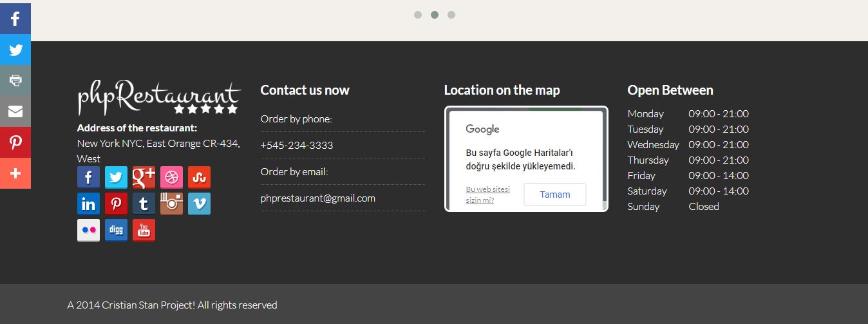Click the Tuesday opening hours row
This screenshot has height=324, width=868.
(688, 129)
